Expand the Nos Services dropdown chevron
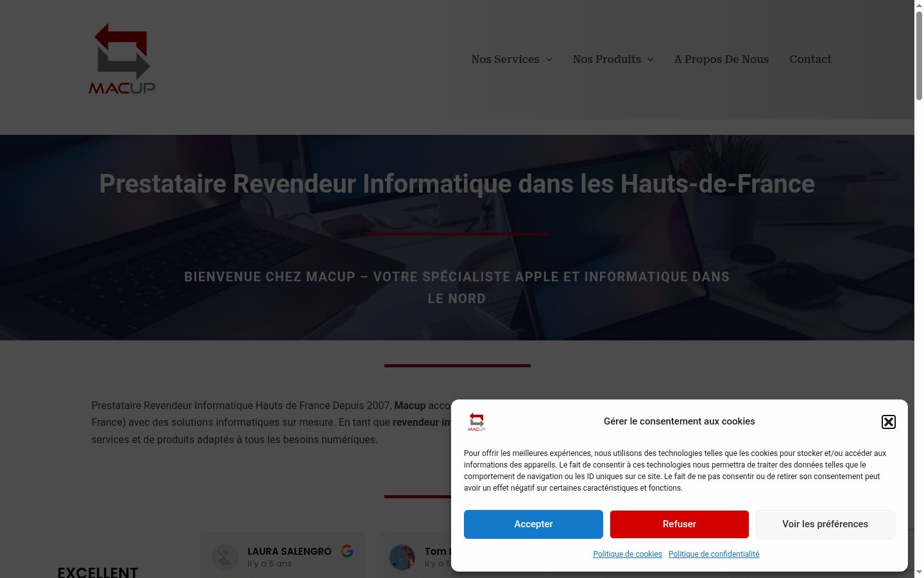 pos(549,60)
